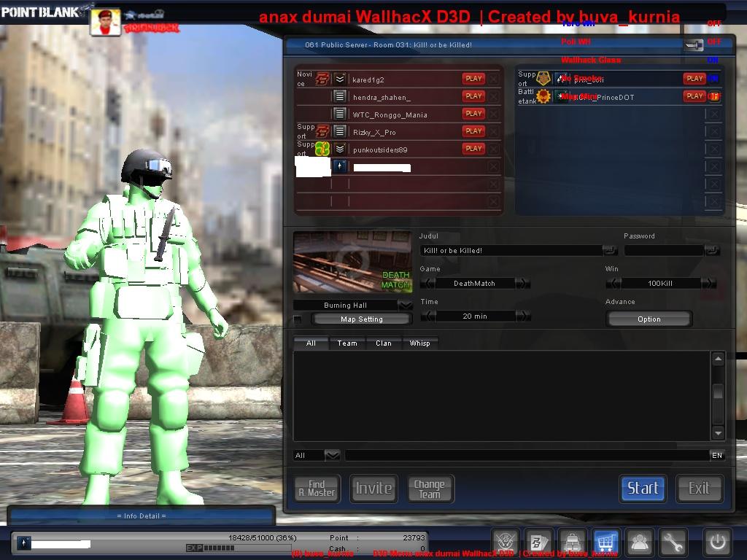Image resolution: width=747 pixels, height=560 pixels.
Task: Close the bottom empty red team slot X
Action: point(494,201)
